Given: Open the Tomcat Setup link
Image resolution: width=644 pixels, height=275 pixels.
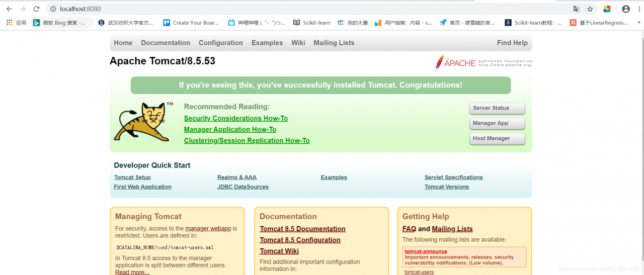Looking at the screenshot, I should pyautogui.click(x=132, y=177).
